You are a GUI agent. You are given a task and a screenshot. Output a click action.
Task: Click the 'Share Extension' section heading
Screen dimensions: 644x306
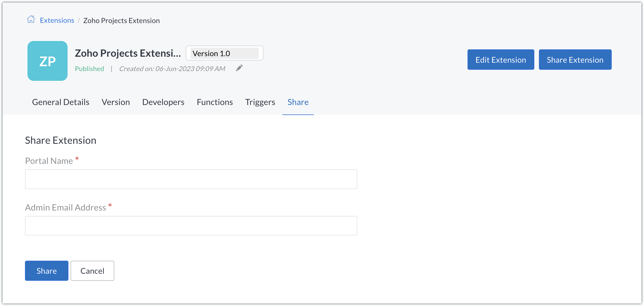(61, 140)
